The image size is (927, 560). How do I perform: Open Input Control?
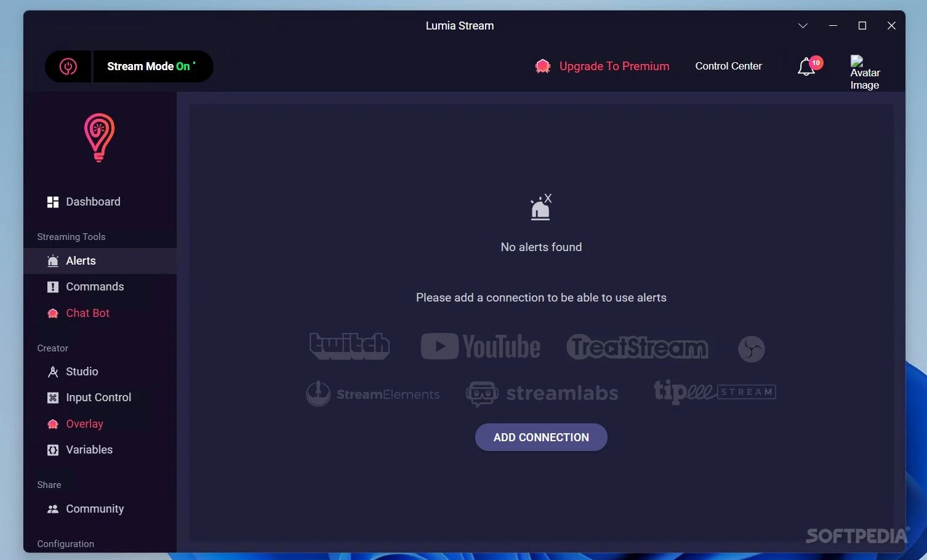click(x=100, y=398)
